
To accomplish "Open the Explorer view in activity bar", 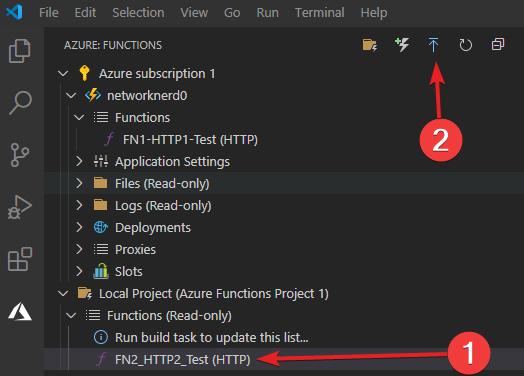I will [x=20, y=51].
